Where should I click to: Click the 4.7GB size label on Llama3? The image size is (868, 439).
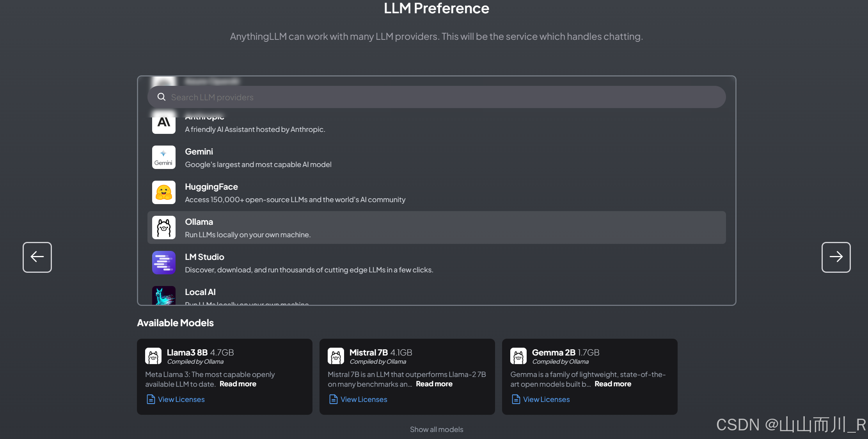coord(222,352)
